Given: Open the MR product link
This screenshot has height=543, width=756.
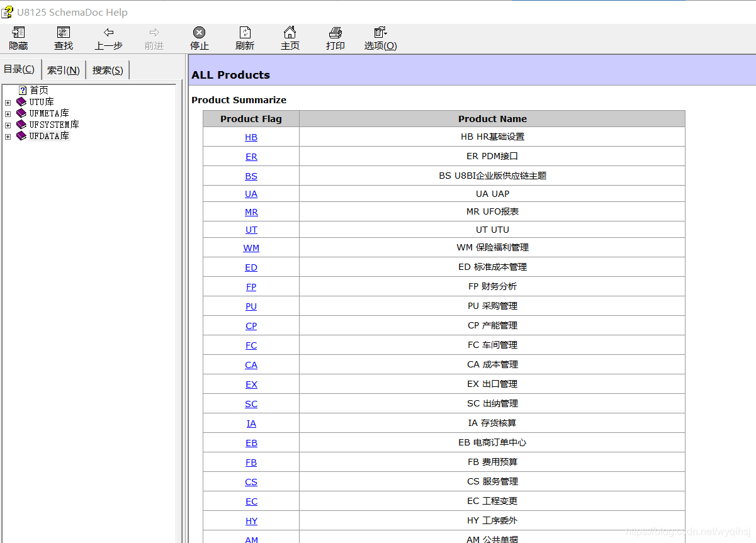Looking at the screenshot, I should pos(251,212).
